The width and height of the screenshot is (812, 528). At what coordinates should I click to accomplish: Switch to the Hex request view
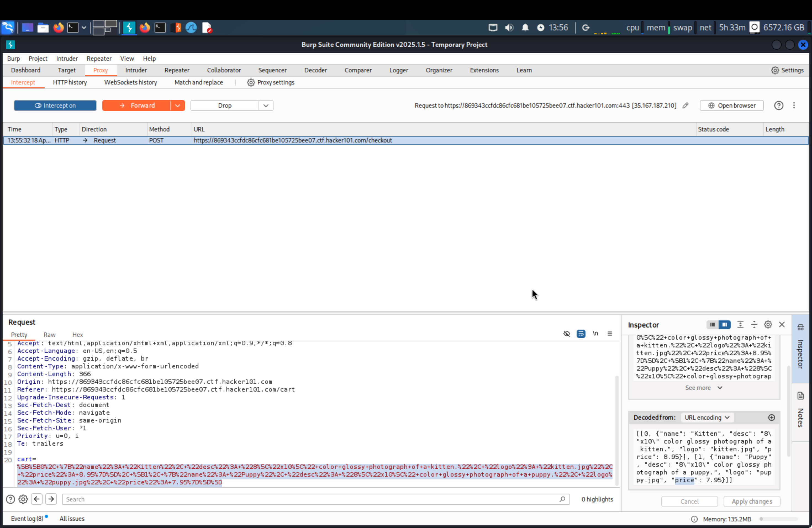[77, 335]
